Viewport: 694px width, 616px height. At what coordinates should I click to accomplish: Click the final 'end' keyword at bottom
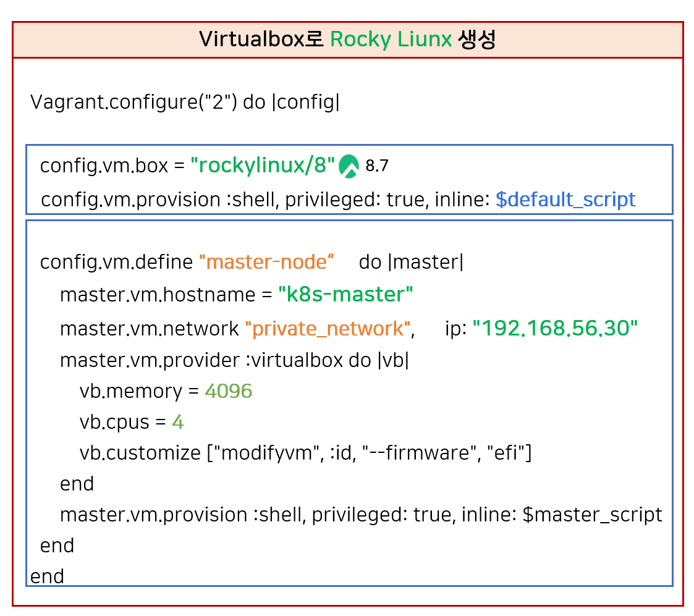coord(47,576)
